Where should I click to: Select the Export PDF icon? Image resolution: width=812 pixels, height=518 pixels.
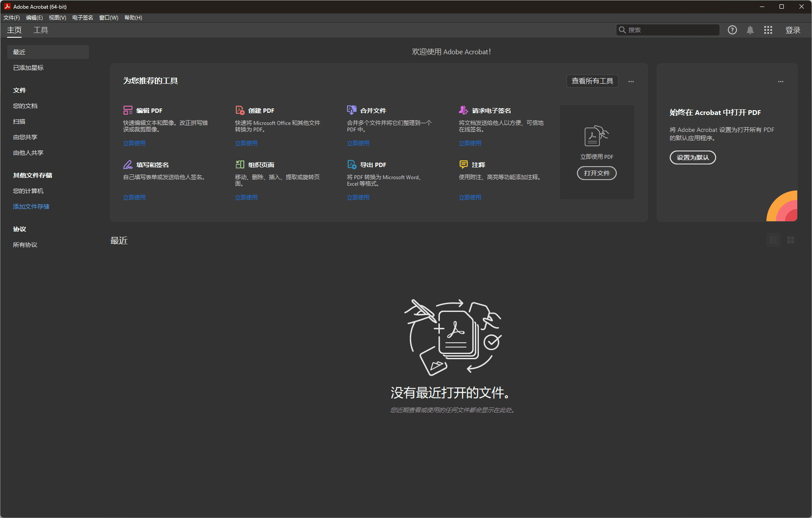pos(351,164)
